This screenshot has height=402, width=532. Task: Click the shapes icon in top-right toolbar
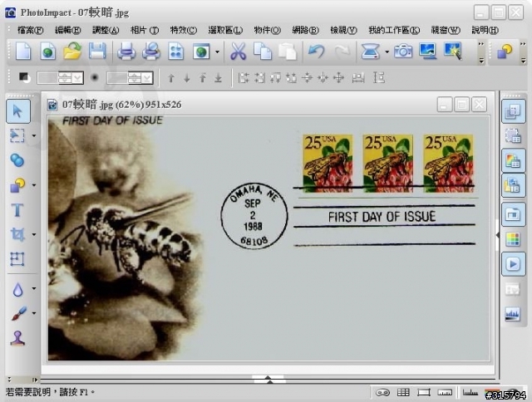505,51
